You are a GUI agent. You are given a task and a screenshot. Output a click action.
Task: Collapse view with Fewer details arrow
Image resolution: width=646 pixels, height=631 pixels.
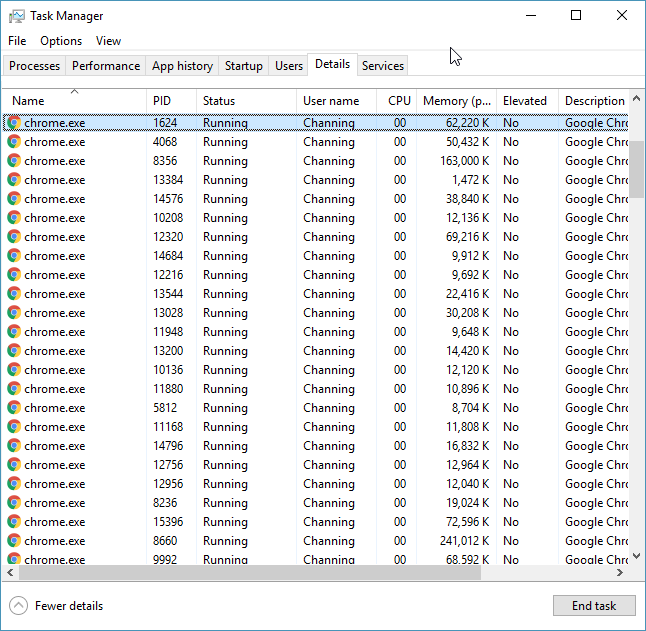(x=19, y=605)
